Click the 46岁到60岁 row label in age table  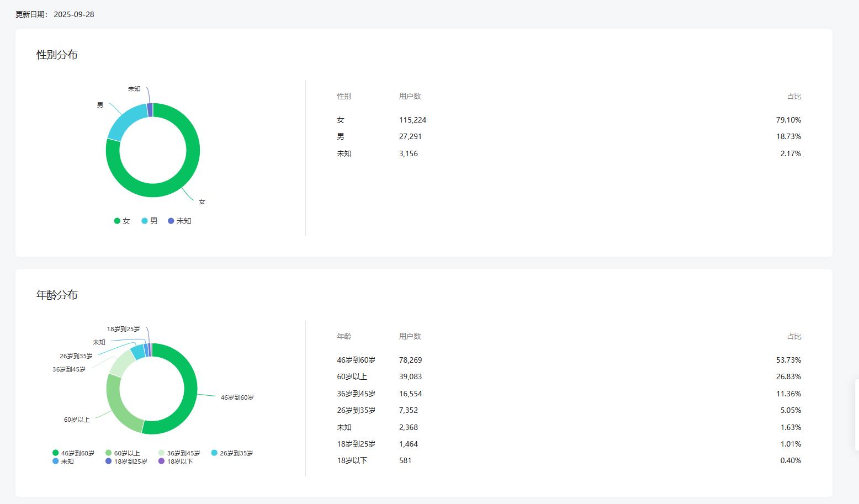tap(356, 360)
